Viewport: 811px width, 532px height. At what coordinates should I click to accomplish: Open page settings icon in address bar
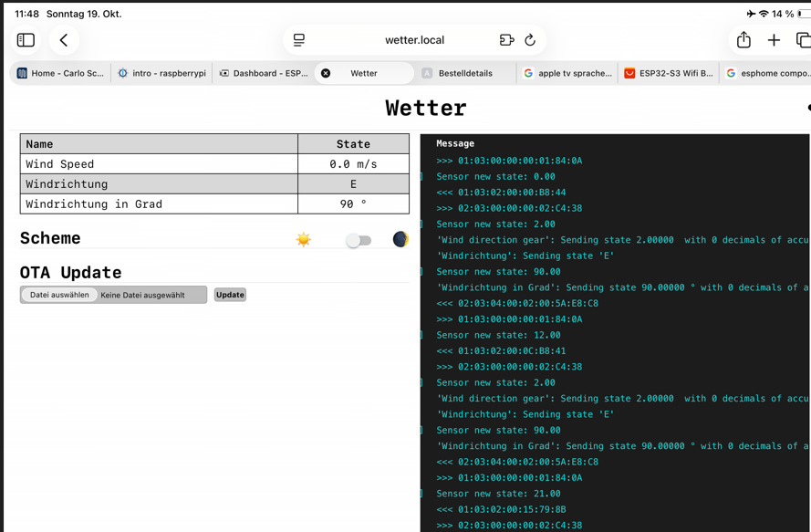click(299, 40)
